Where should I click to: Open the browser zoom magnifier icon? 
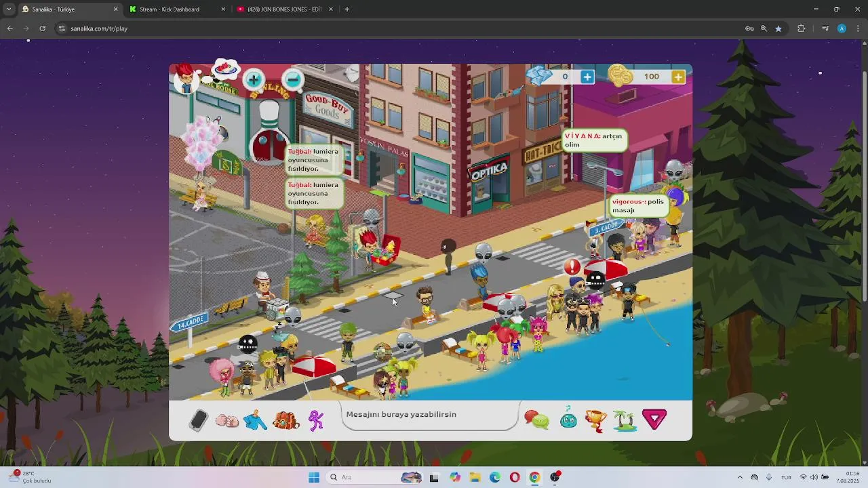pos(764,28)
